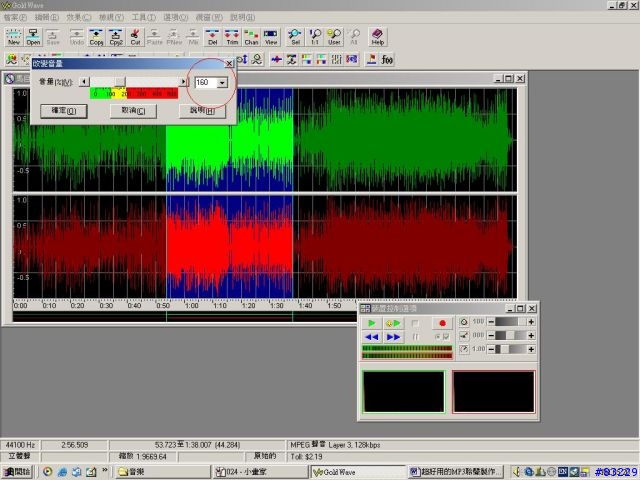Click the flag marker effect icon left of f(x)
Viewport: 640px width, 480px height.
pyautogui.click(x=371, y=60)
